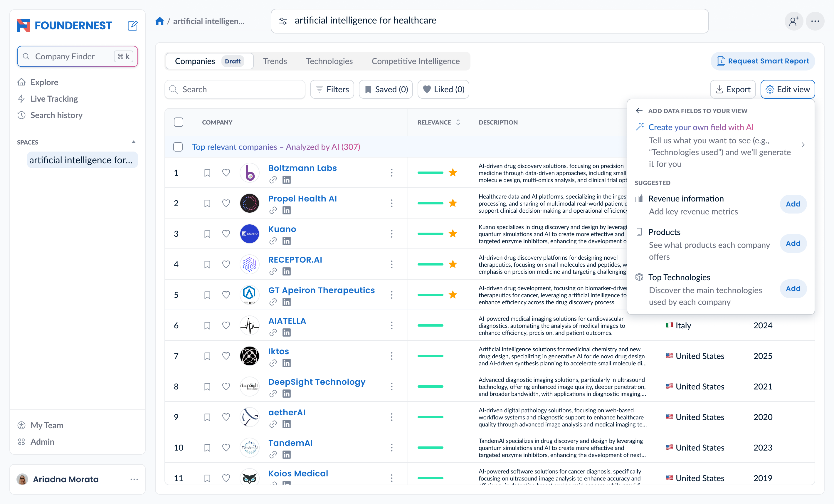Open Kuano LinkedIn page
Viewport: 834px width, 504px height.
[286, 241]
